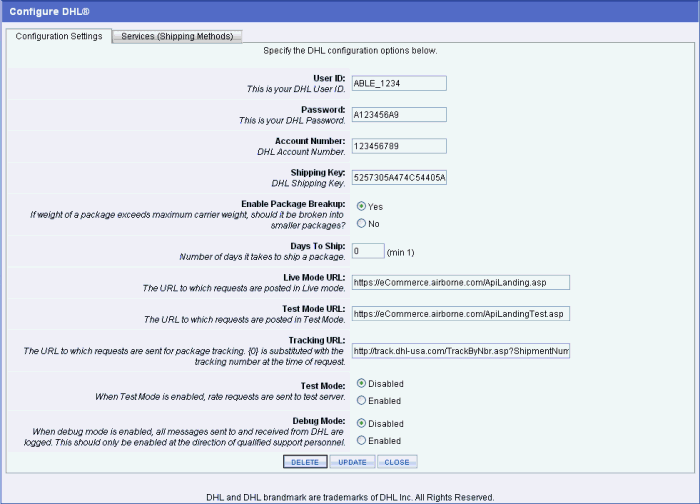700x504 pixels.
Task: Click the Password input field
Action: tap(399, 115)
